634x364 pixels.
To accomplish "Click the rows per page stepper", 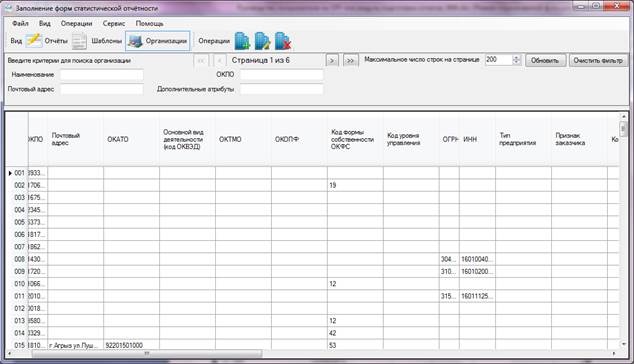I will pos(516,60).
